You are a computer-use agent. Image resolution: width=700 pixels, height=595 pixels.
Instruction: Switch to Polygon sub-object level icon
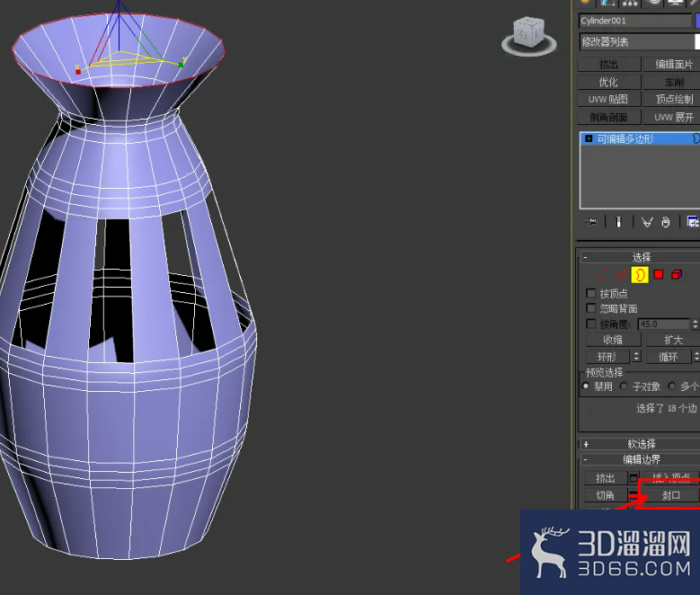658,274
